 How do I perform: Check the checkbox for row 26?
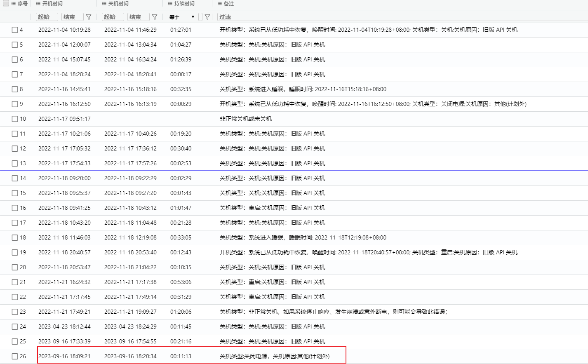15,356
